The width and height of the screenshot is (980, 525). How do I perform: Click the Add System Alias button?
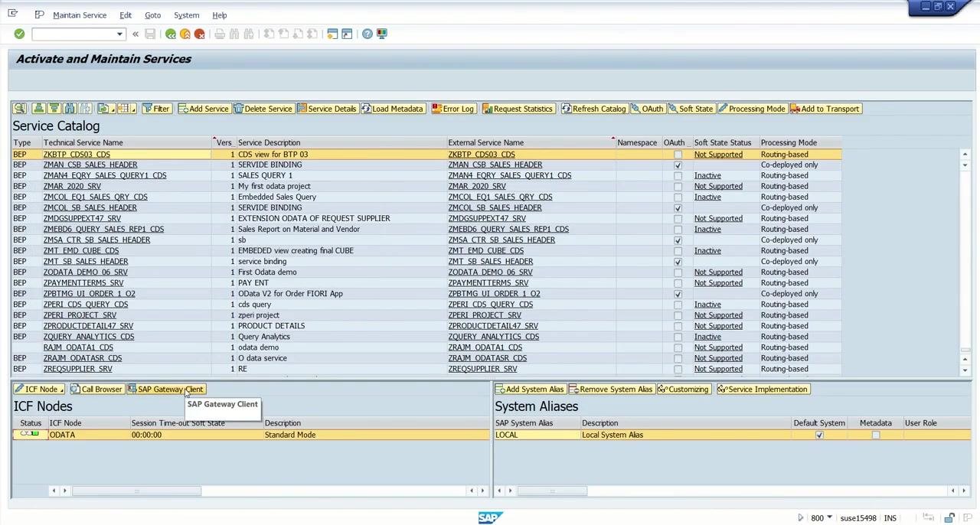[x=530, y=389]
